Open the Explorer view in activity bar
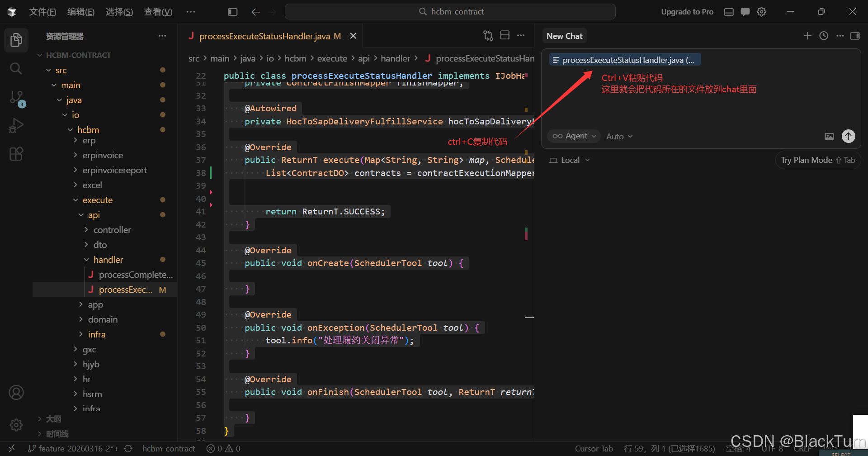This screenshot has height=456, width=868. click(x=16, y=40)
